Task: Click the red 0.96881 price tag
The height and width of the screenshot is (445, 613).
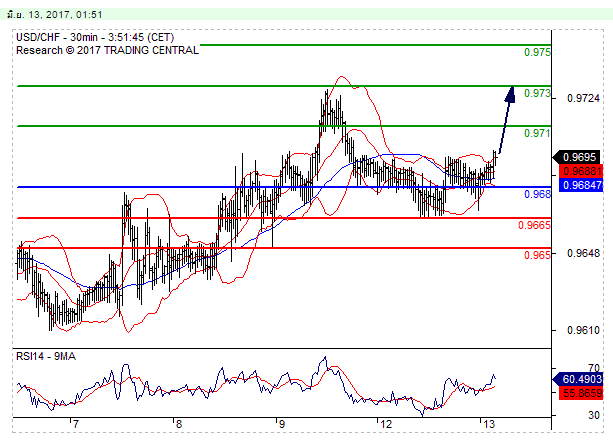Action: (x=581, y=171)
